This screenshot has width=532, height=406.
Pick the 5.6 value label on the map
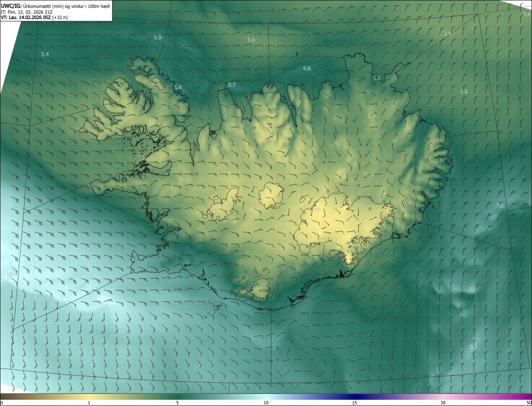point(307,68)
